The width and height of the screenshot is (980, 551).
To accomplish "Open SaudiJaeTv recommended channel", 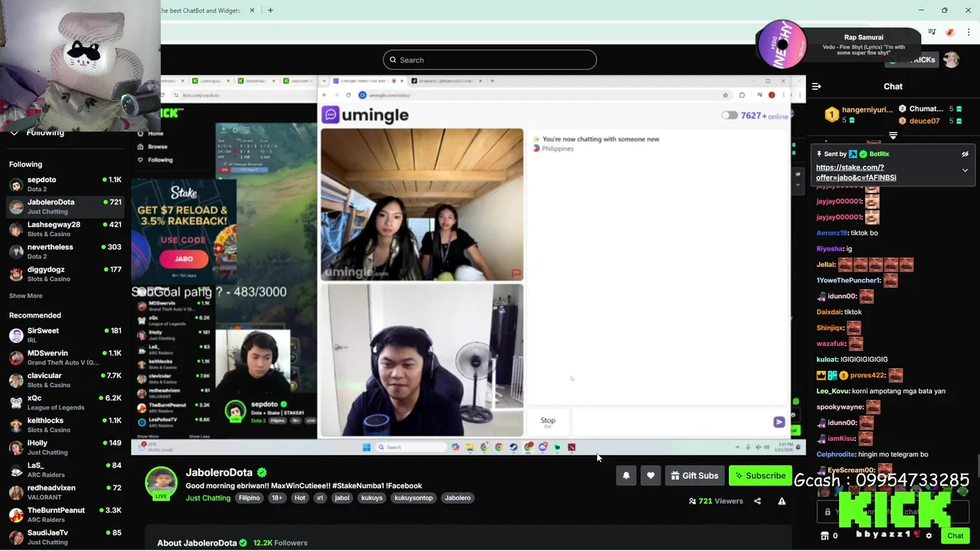I will pos(65,536).
